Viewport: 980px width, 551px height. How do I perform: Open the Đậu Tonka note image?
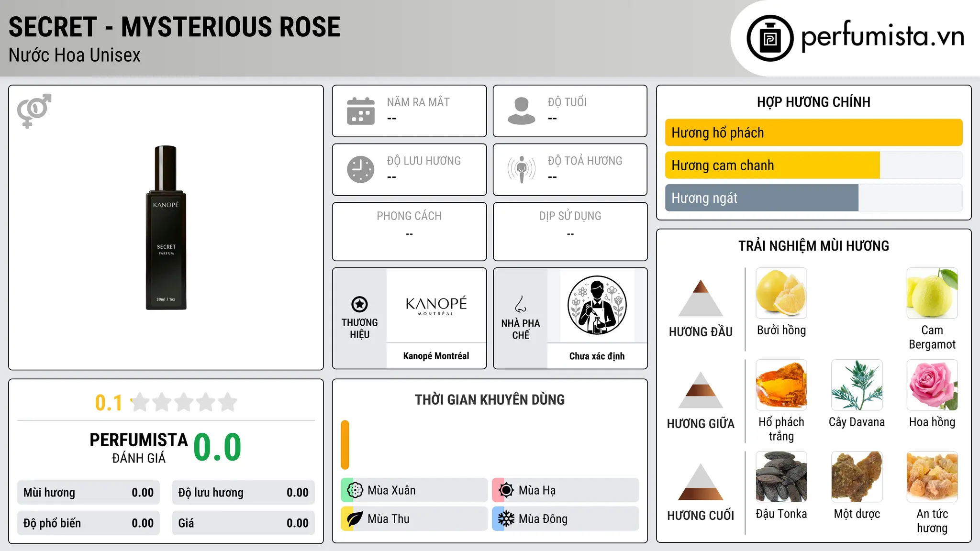pyautogui.click(x=781, y=477)
